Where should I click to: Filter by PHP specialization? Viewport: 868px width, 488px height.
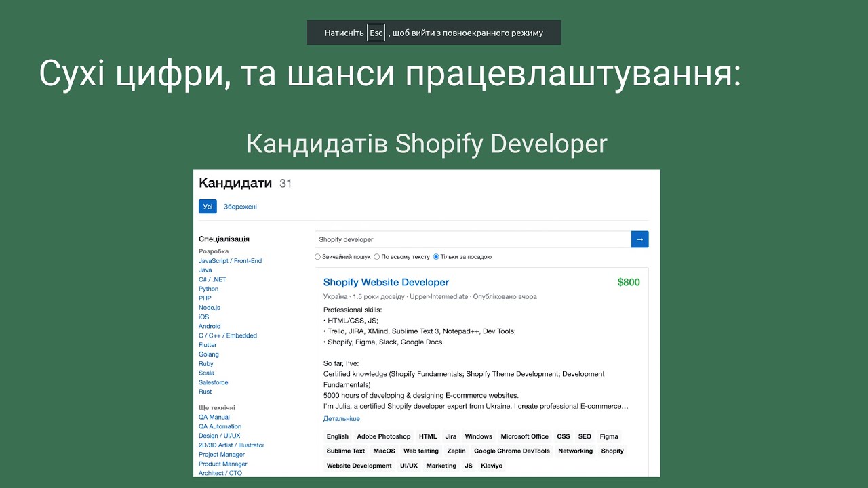(205, 298)
